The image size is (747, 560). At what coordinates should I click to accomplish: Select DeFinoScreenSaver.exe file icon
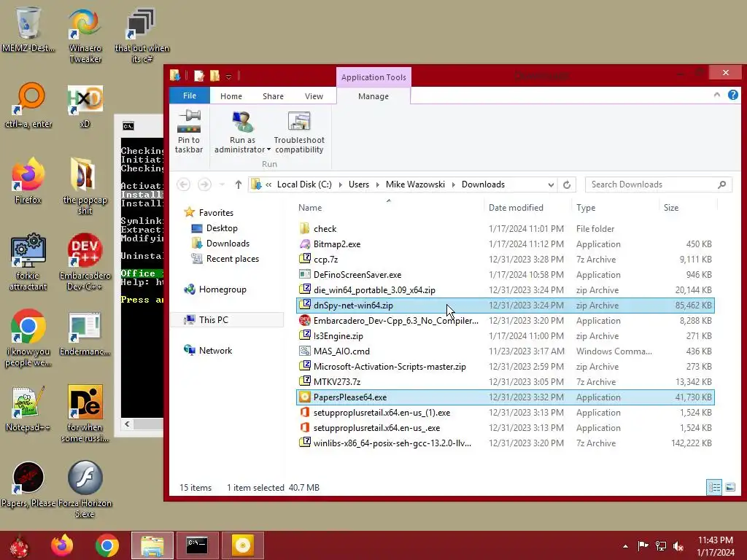304,275
